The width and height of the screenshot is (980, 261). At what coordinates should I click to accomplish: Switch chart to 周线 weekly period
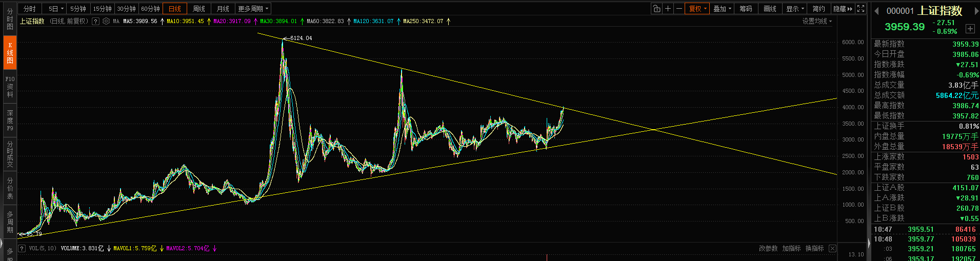[x=199, y=9]
